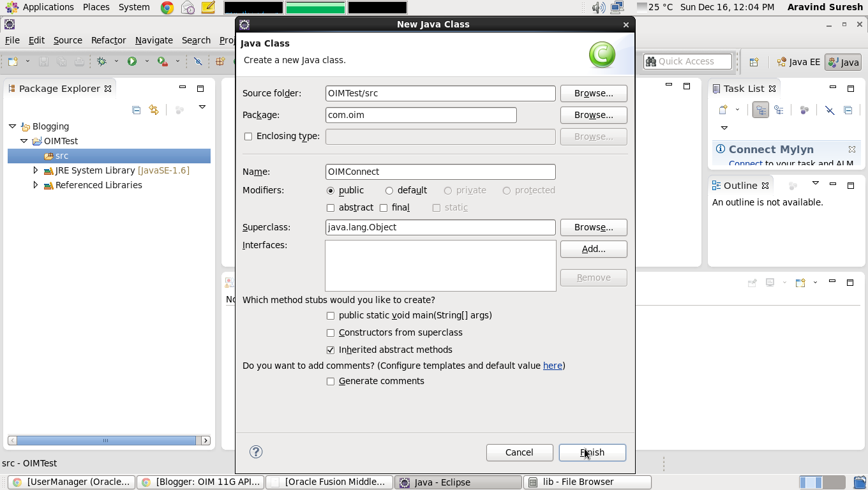Open the File menu

(x=12, y=40)
